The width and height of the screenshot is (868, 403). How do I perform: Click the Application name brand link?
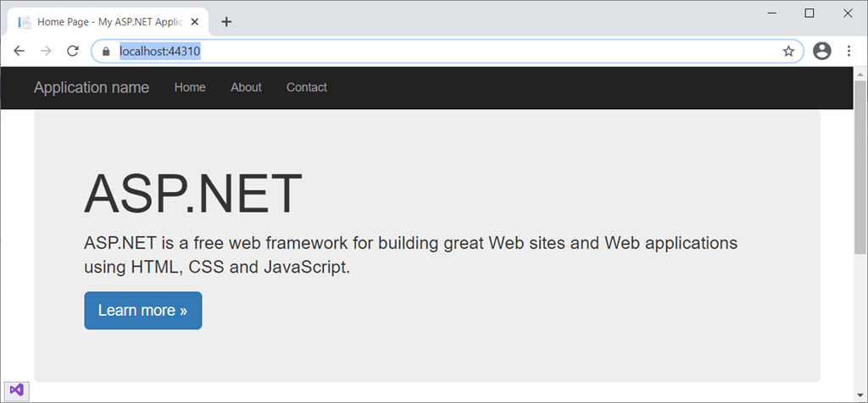click(92, 87)
